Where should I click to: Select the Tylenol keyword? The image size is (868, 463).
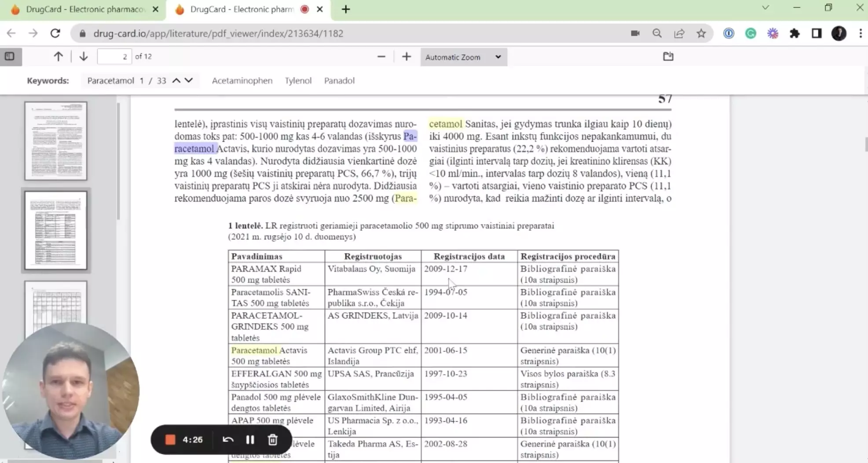[x=298, y=81]
